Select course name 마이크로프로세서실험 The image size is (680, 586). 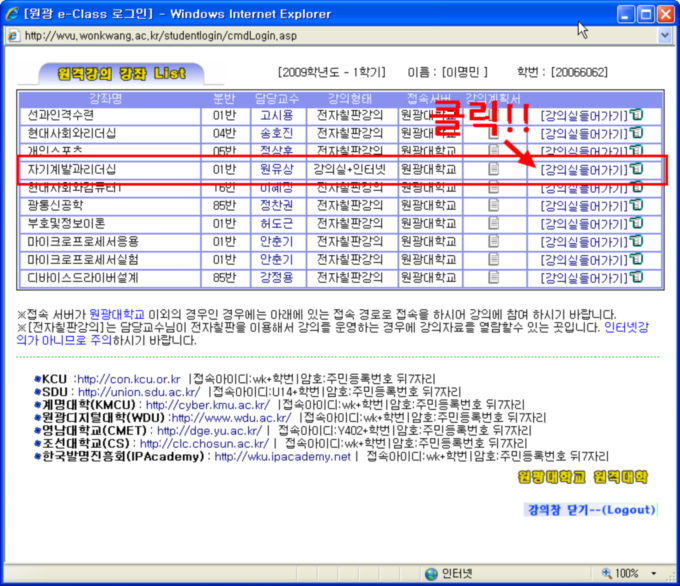pyautogui.click(x=83, y=259)
